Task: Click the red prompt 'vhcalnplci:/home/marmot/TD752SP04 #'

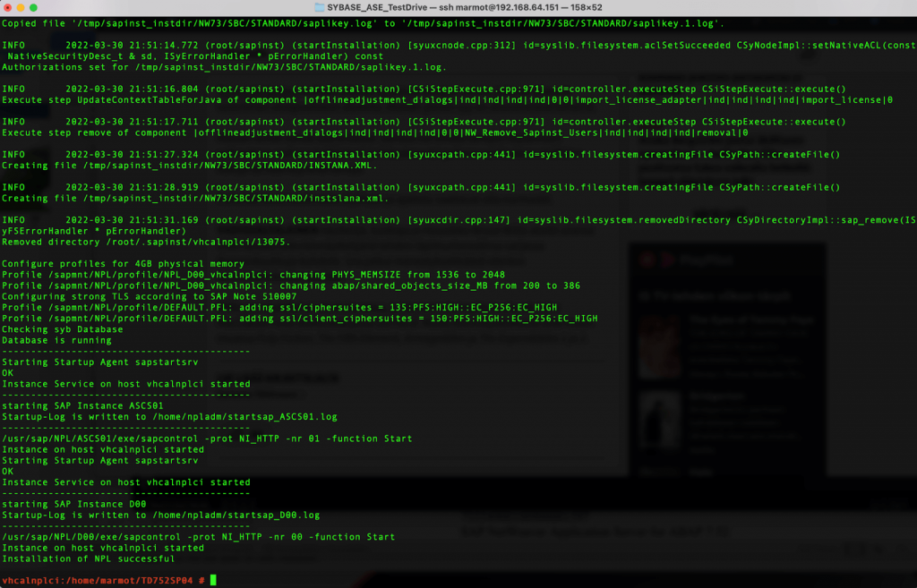Action: tap(103, 581)
